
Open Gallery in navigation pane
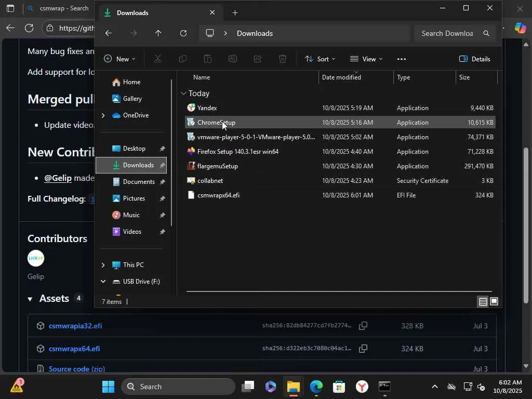pyautogui.click(x=131, y=99)
